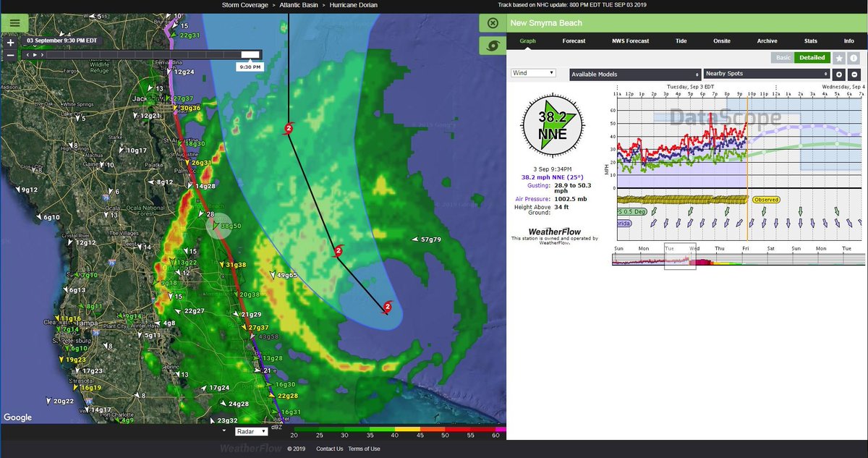
Task: Select the northernmost category 2 hurricane marker
Action: coord(288,129)
